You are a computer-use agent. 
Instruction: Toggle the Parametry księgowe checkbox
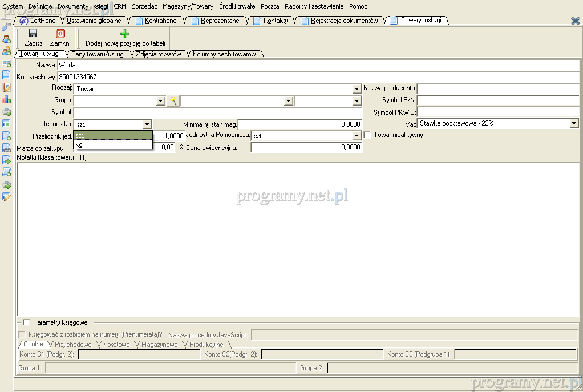(x=26, y=322)
